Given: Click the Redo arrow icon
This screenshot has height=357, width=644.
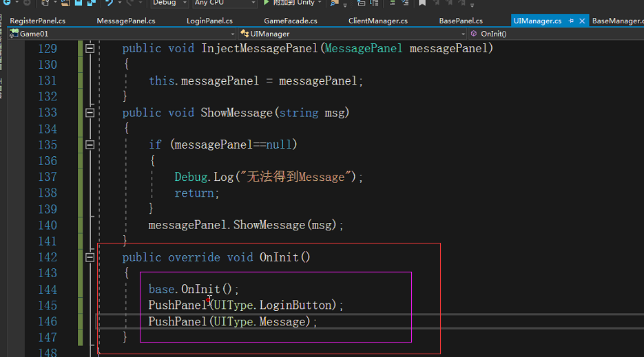Looking at the screenshot, I should point(129,3).
